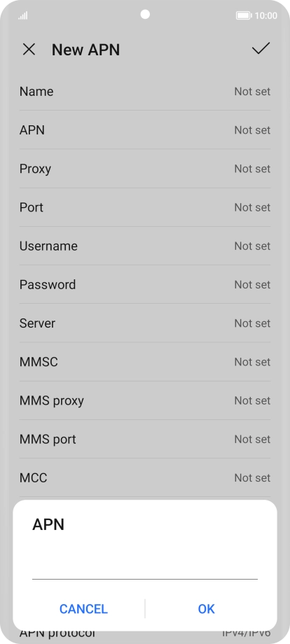
Task: Select the Port setting entry
Action: pos(145,207)
